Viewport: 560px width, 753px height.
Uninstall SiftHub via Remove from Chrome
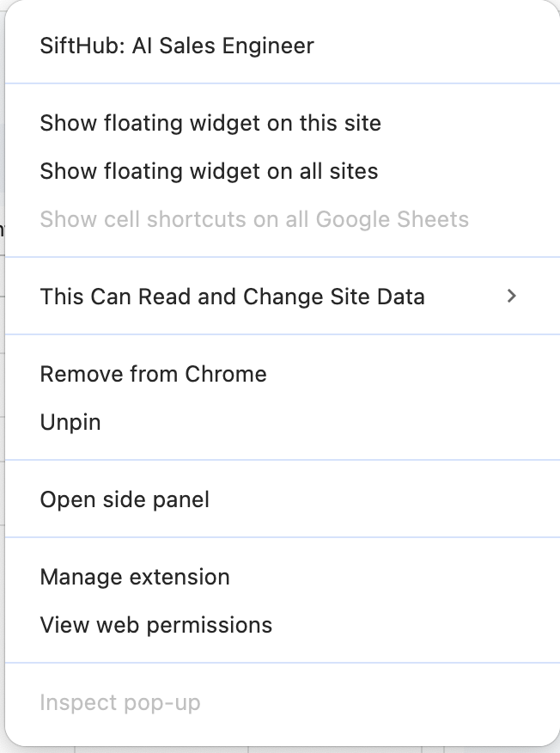tap(153, 374)
